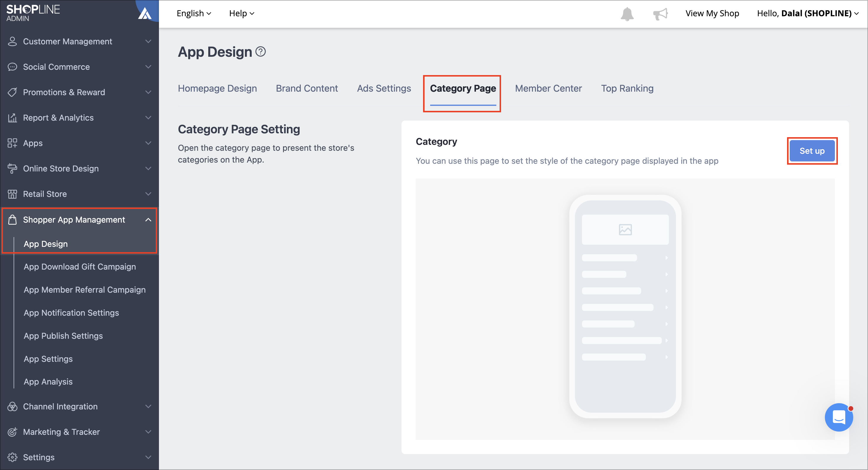Open the megaphone announcements icon
The width and height of the screenshot is (868, 470).
(x=660, y=14)
